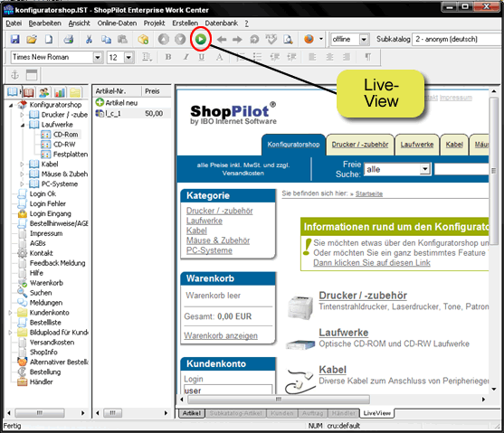Click the free search text field
Image resolution: width=504 pixels, height=433 pixels.
pyautogui.click(x=461, y=169)
